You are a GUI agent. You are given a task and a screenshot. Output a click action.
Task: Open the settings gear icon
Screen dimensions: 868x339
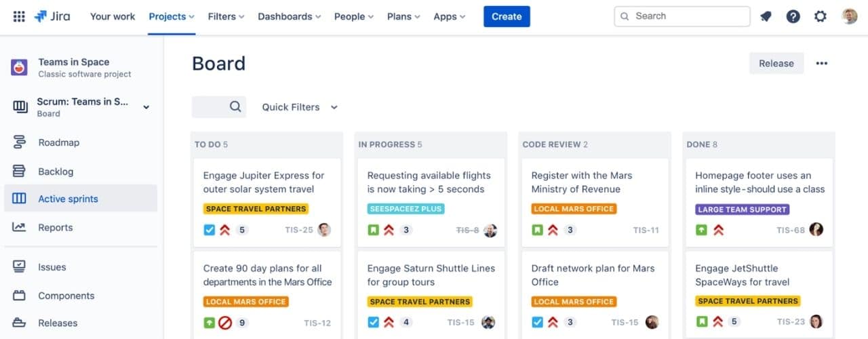pos(821,16)
